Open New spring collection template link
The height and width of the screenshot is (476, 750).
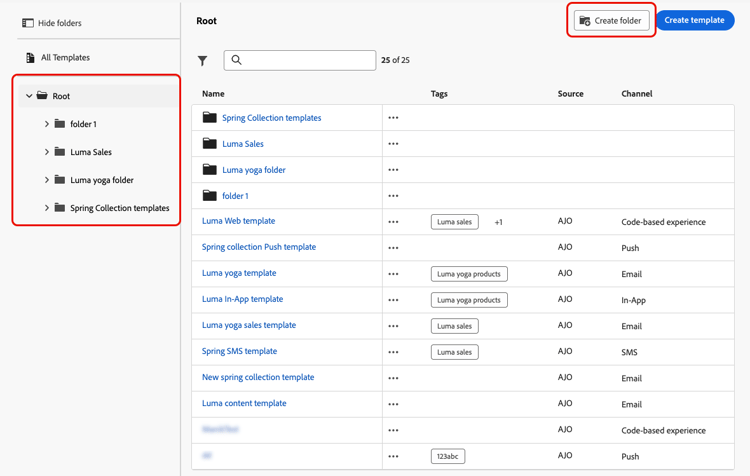coord(258,377)
